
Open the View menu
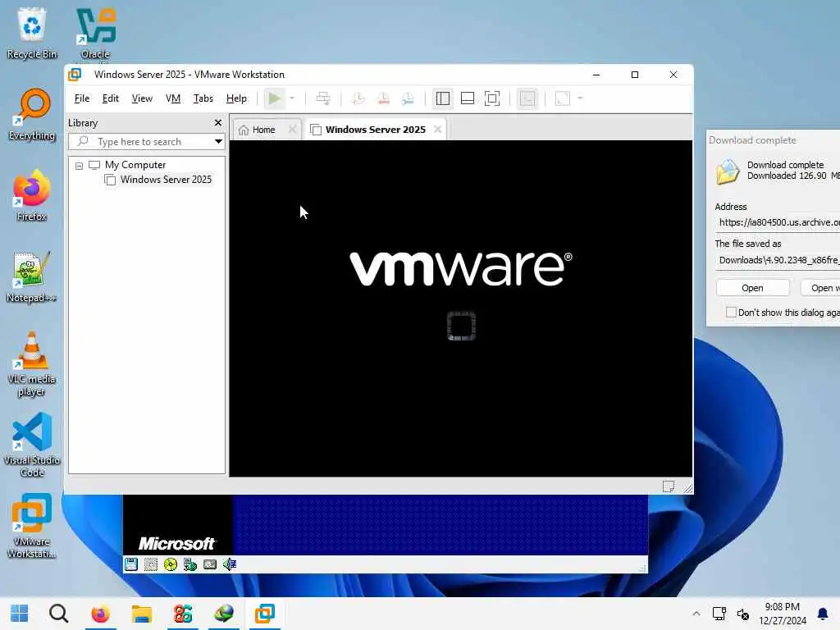[142, 98]
